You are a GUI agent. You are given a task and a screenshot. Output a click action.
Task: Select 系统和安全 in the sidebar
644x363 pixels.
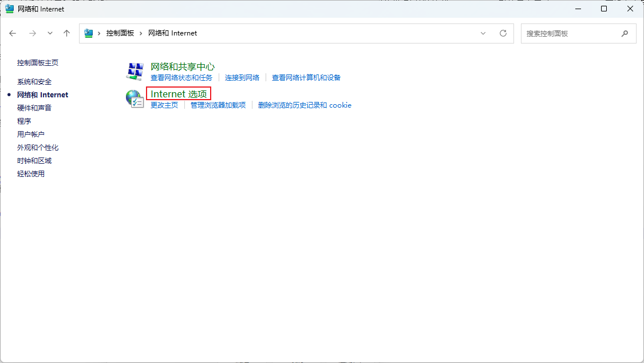point(35,81)
